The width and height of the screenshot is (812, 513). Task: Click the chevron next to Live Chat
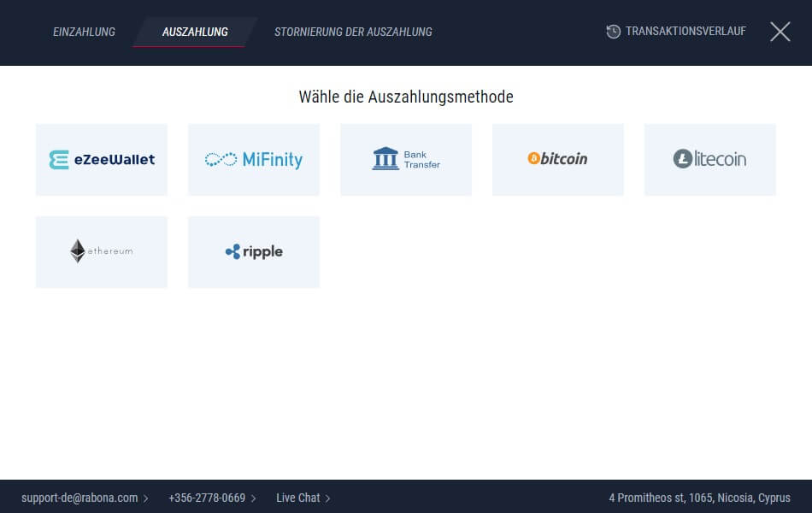(x=328, y=498)
